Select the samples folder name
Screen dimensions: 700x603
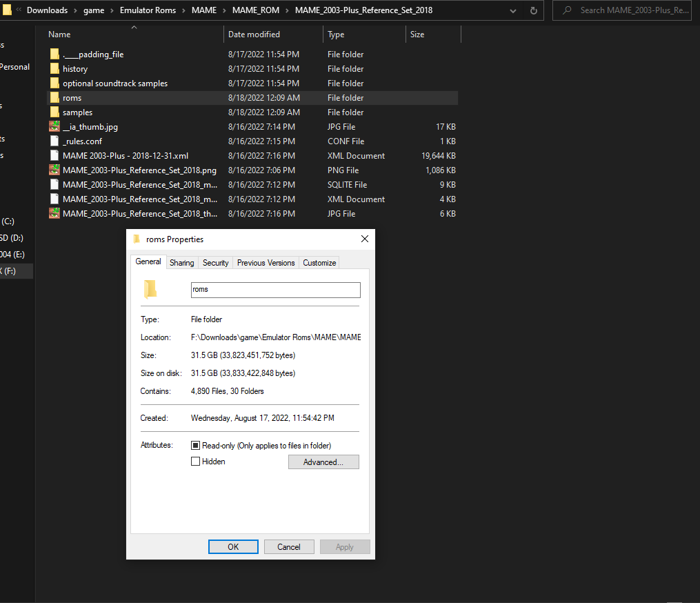pos(78,112)
